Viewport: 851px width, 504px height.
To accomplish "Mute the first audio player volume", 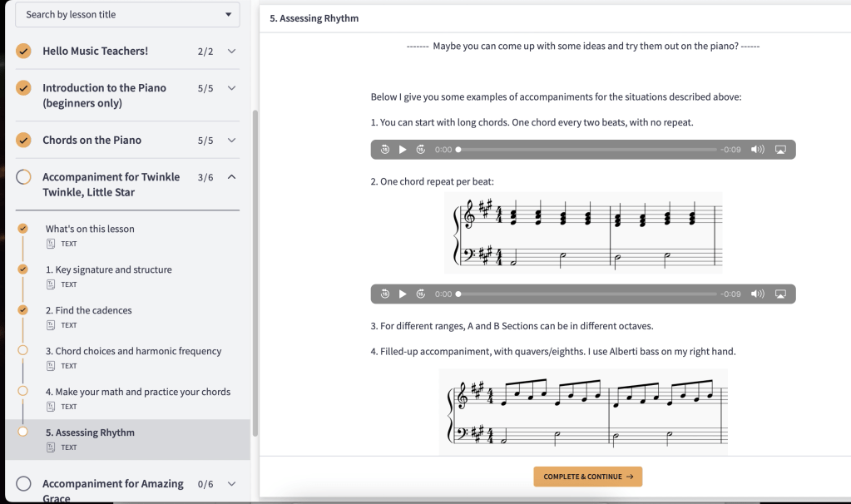I will (757, 150).
